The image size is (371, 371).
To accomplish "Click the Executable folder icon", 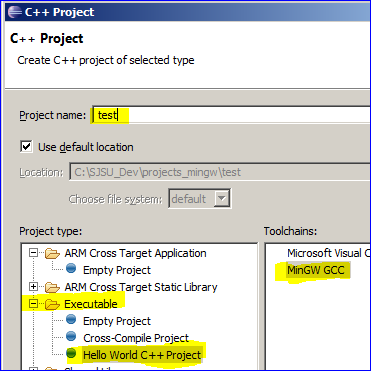I will [x=52, y=304].
